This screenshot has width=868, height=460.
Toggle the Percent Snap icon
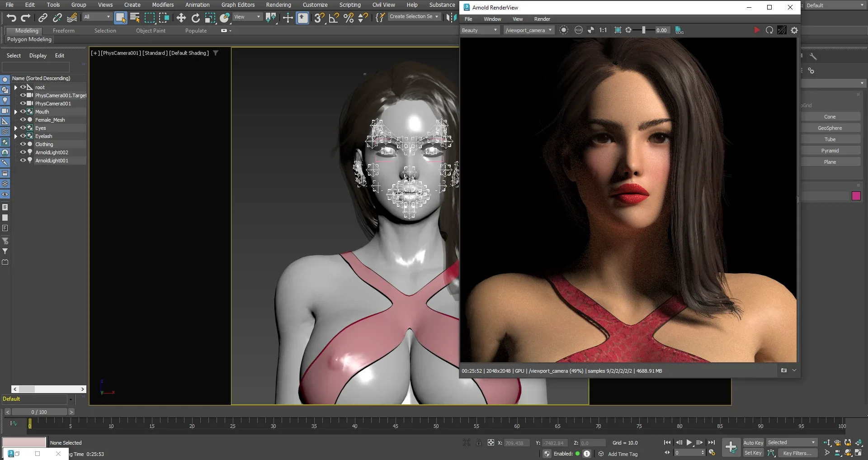click(348, 18)
